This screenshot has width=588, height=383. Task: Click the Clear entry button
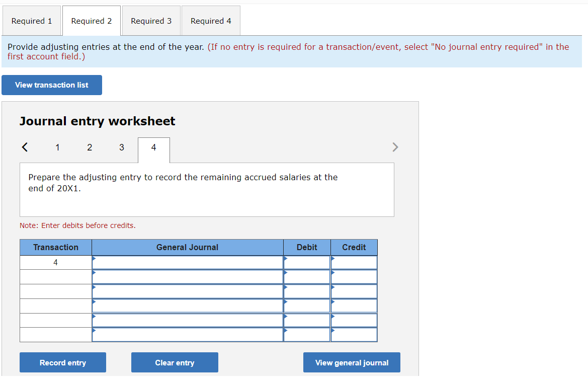pos(175,362)
